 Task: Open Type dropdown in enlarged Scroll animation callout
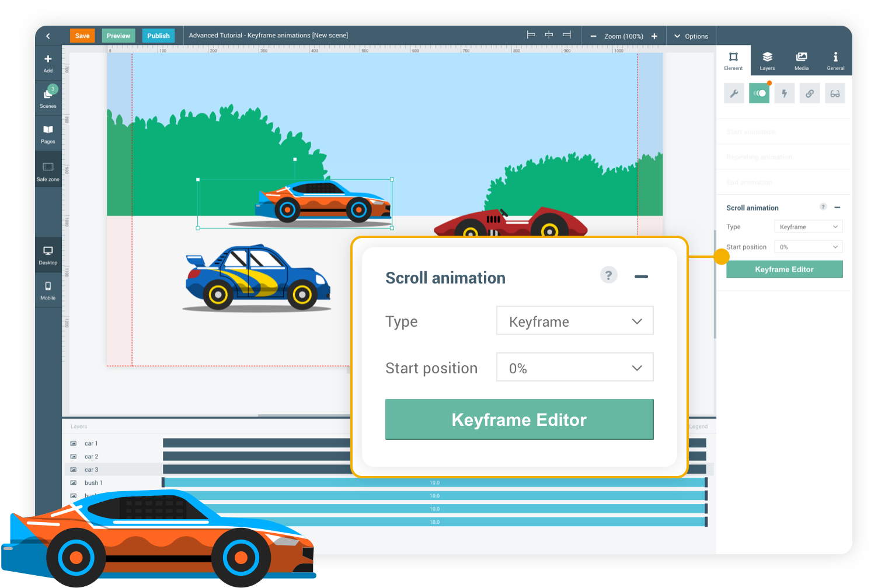574,321
